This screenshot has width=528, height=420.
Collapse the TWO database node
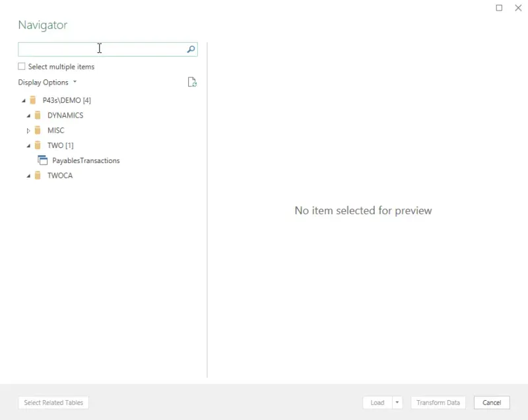point(28,146)
